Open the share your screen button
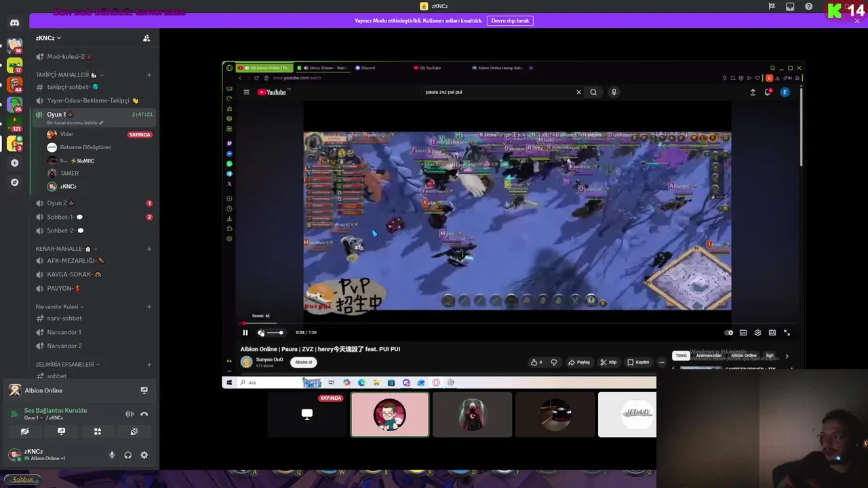868x488 pixels. coord(61,431)
